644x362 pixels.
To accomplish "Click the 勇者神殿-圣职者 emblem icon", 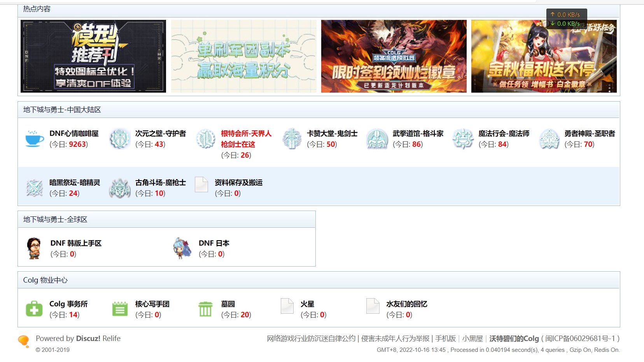I will tap(549, 139).
